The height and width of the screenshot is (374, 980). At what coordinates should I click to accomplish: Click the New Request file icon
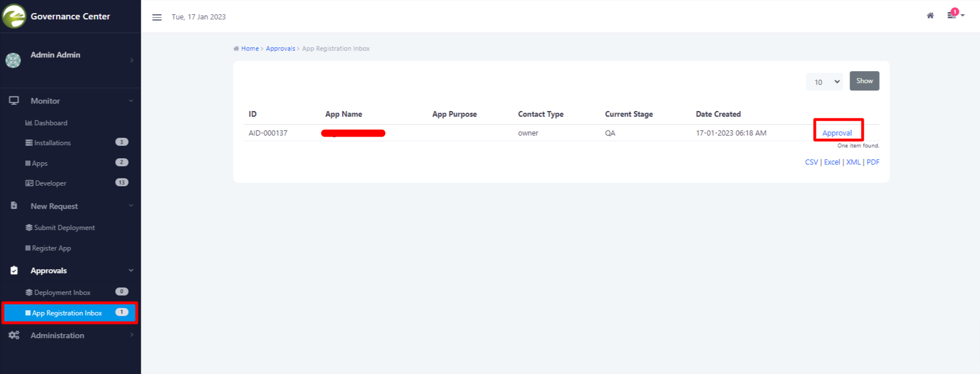(x=14, y=206)
